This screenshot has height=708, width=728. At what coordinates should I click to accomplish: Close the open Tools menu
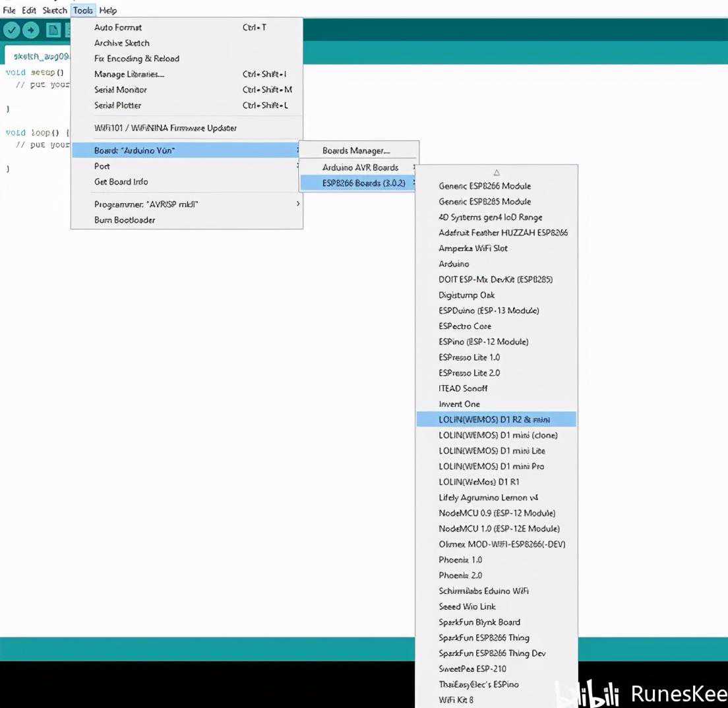pyautogui.click(x=82, y=10)
